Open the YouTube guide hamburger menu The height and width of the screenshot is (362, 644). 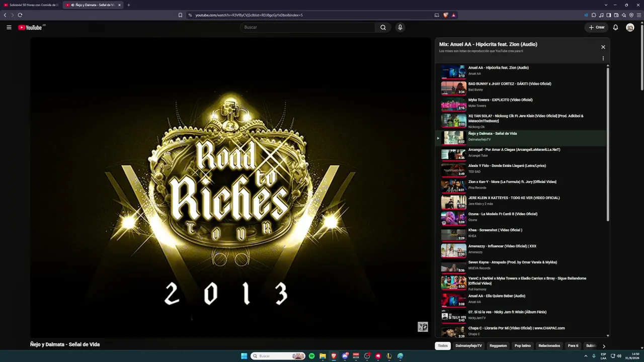pos(9,27)
